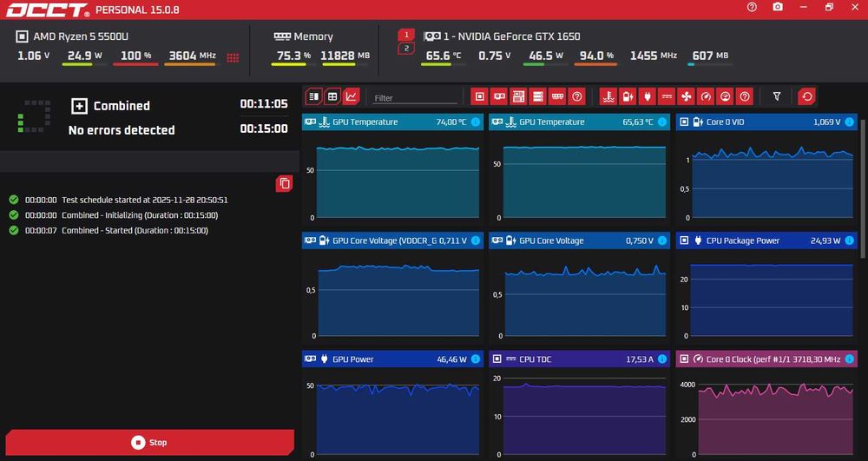Open help from title bar question icon
The width and height of the screenshot is (868, 461).
point(752,7)
